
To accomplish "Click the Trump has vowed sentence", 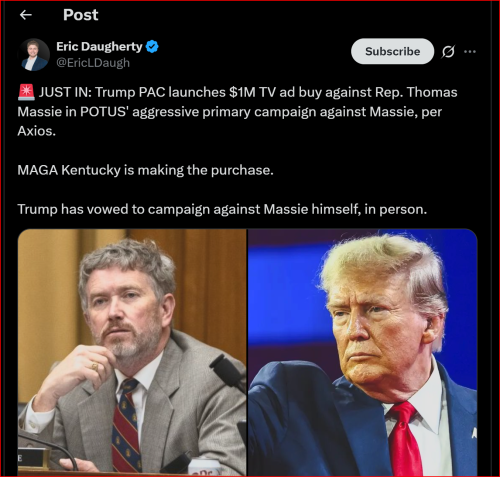I will [222, 209].
